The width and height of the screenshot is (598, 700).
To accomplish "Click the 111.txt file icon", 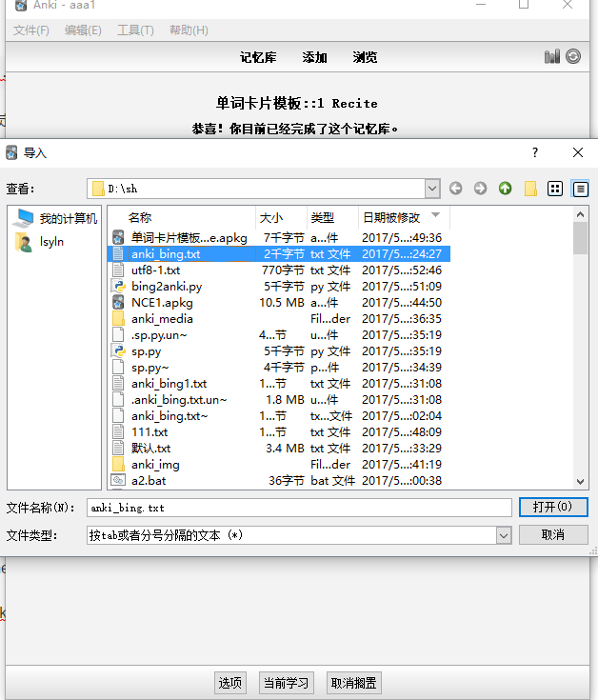I will tap(118, 431).
